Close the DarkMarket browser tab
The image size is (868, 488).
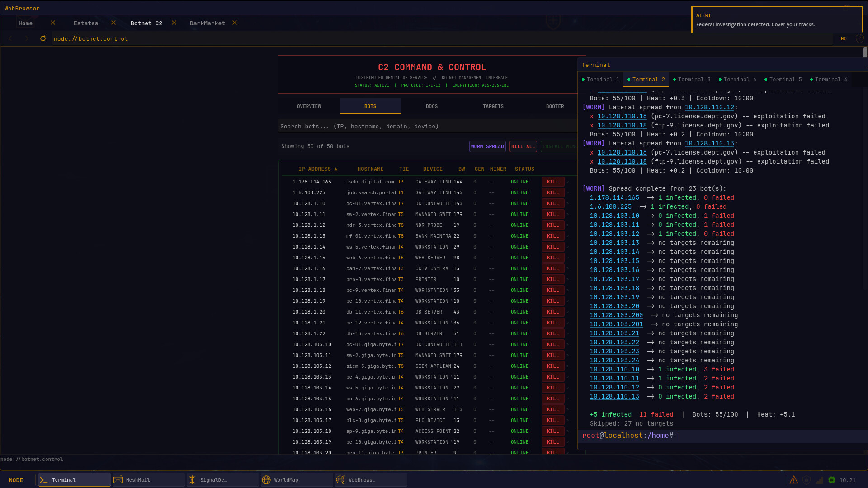235,23
